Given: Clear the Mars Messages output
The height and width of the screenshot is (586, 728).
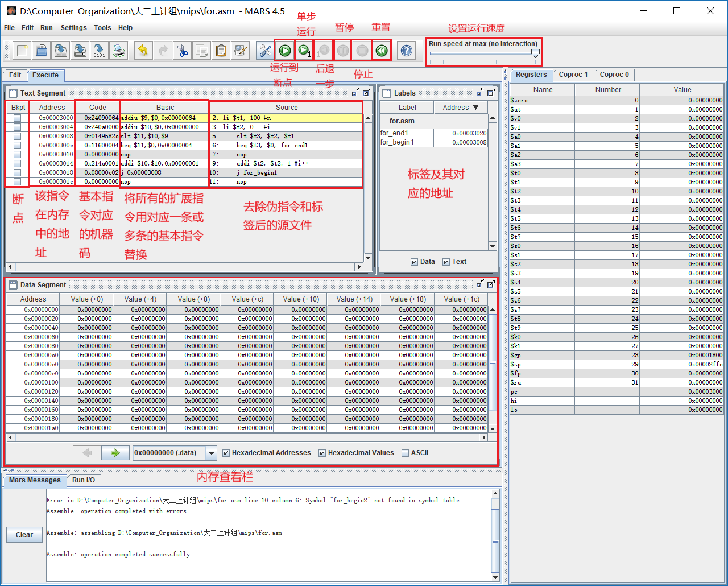Looking at the screenshot, I should tap(24, 535).
